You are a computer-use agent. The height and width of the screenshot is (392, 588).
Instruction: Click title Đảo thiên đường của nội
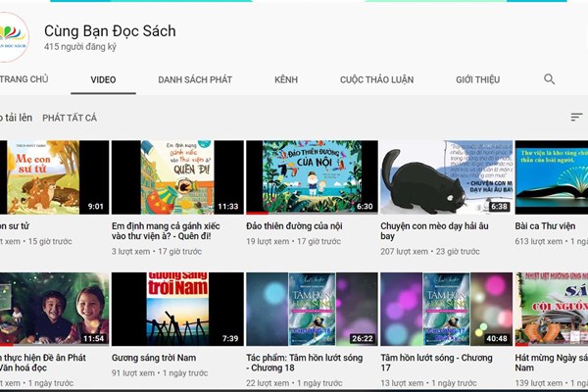point(294,226)
